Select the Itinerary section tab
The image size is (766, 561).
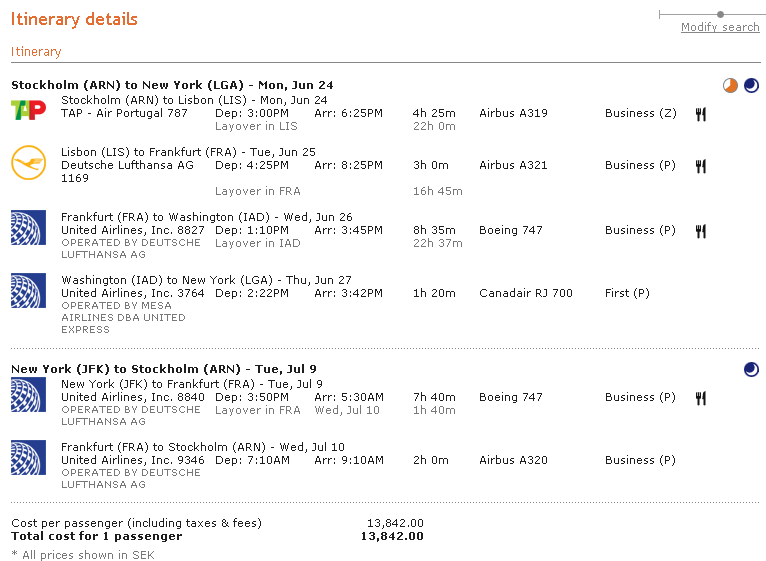pyautogui.click(x=36, y=52)
